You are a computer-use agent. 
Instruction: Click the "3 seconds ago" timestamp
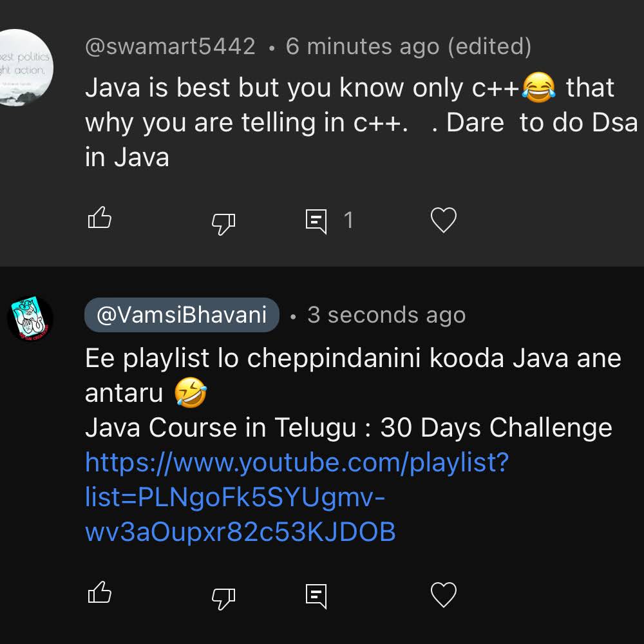pyautogui.click(x=386, y=315)
